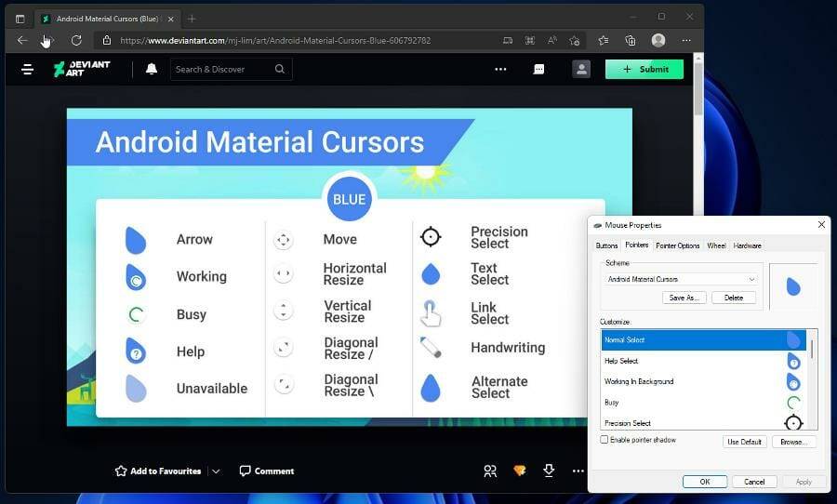Add page to favorites star icon
Image resolution: width=837 pixels, height=504 pixels.
(x=575, y=40)
